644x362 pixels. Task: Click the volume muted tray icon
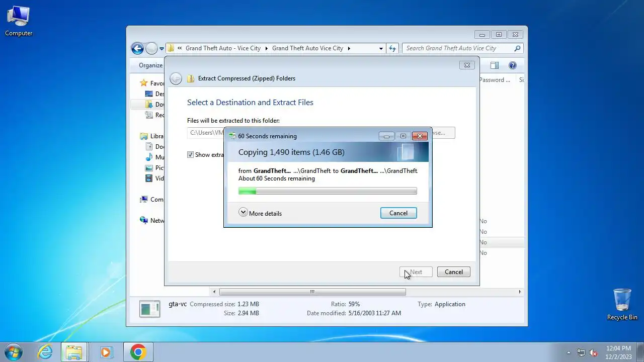pos(593,352)
